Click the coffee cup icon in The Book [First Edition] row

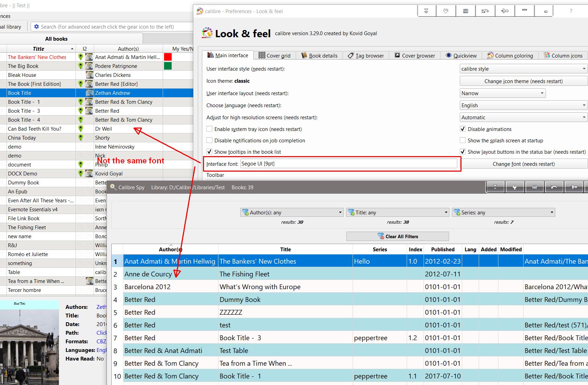89,84
